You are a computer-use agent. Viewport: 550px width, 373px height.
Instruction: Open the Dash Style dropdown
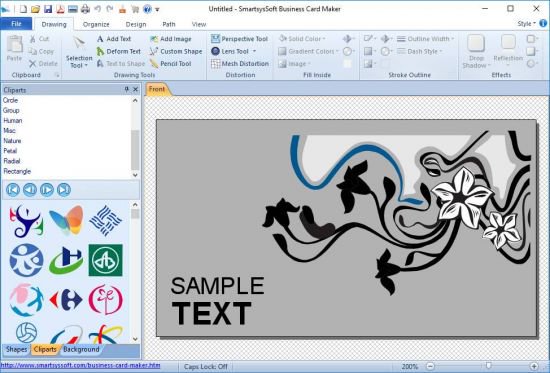click(x=420, y=51)
